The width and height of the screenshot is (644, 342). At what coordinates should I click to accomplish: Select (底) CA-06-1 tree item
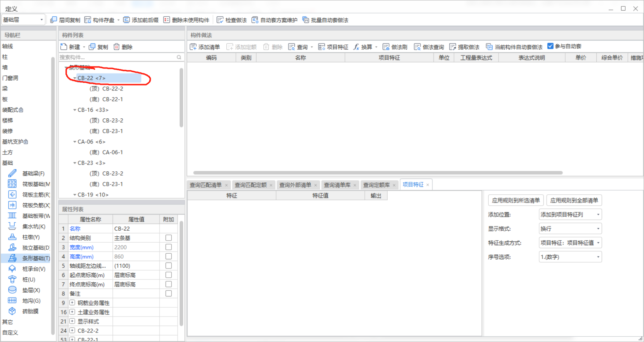click(x=106, y=152)
